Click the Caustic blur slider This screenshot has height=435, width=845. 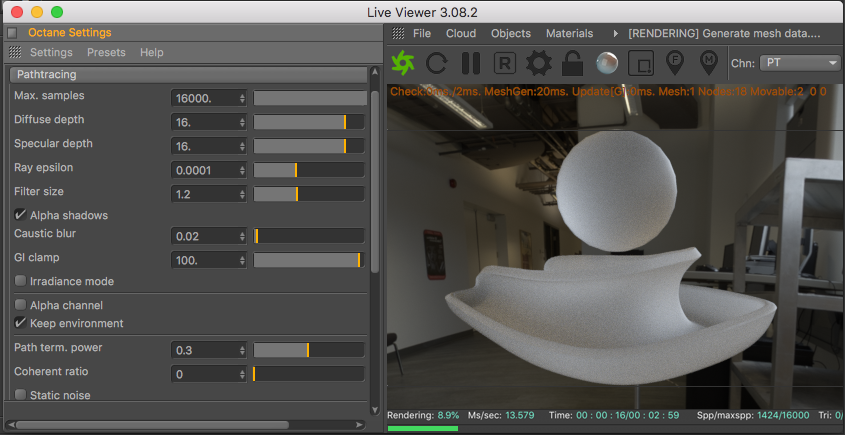(309, 236)
